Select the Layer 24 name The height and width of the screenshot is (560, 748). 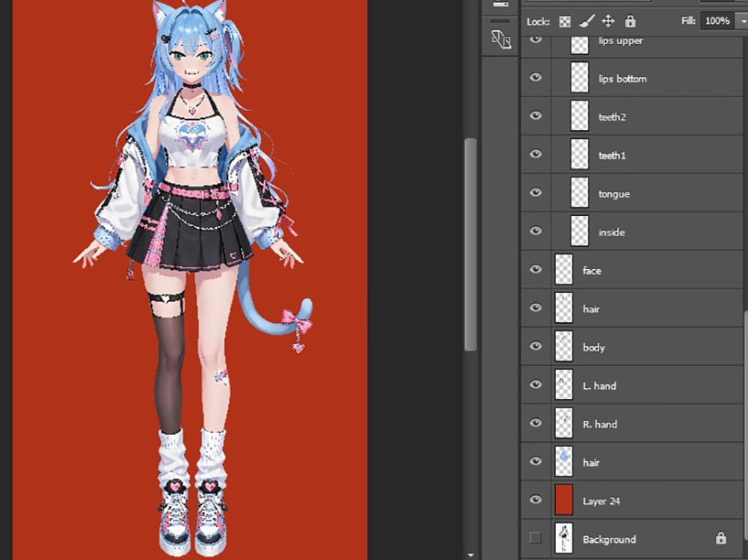tap(601, 501)
